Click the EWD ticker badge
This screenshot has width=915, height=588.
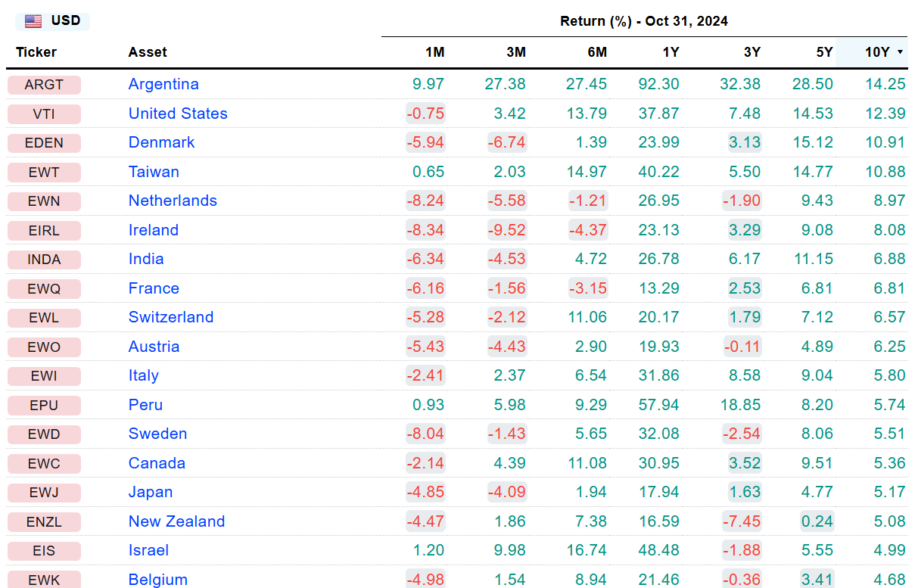pos(44,434)
